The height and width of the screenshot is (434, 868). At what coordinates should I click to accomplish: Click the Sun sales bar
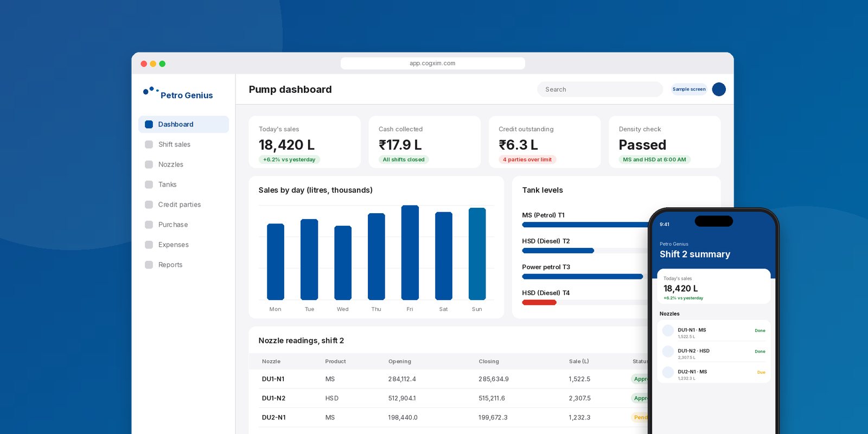tap(477, 254)
